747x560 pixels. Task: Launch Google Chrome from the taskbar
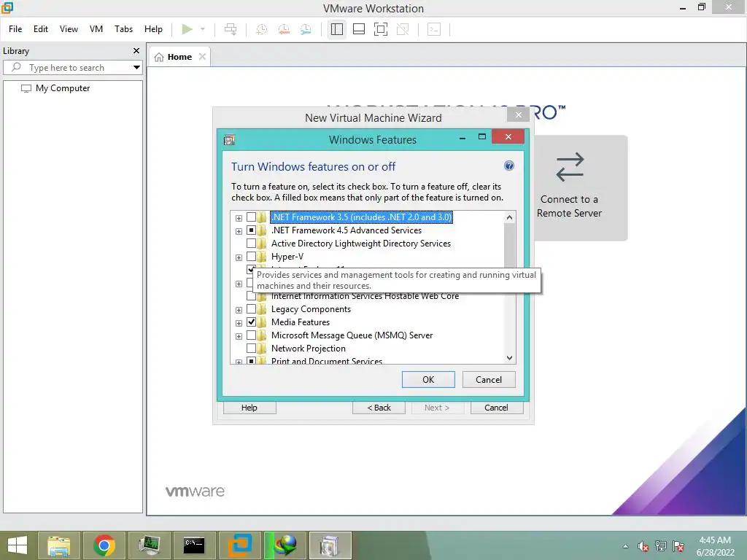[x=104, y=545]
